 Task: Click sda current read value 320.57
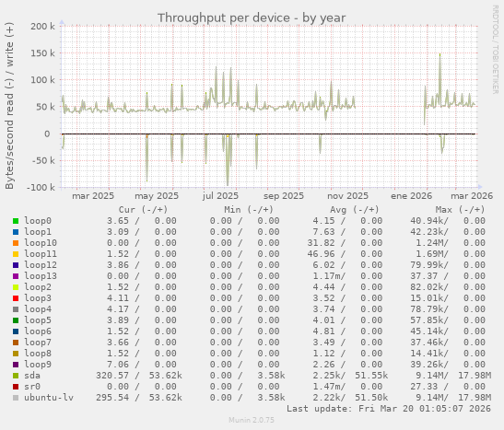(x=112, y=376)
